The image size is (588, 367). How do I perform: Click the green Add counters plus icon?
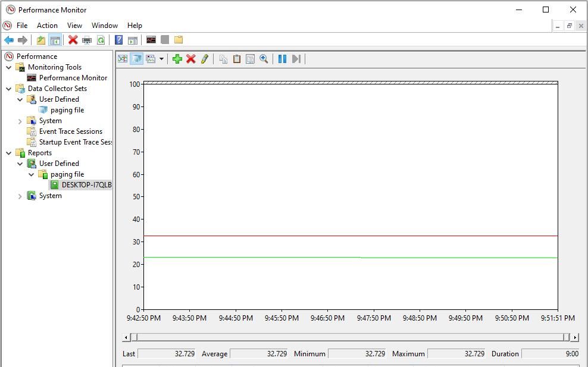177,59
